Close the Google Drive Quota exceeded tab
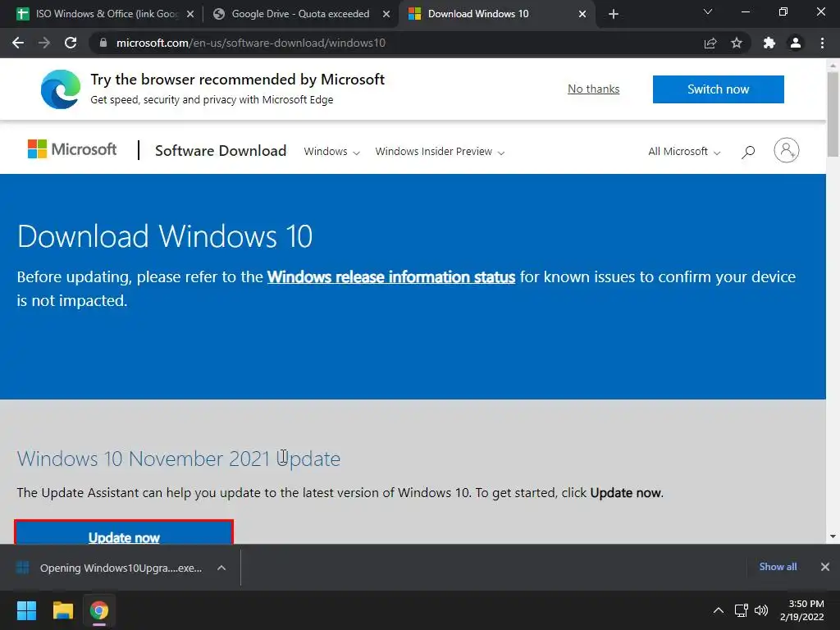The image size is (840, 630). point(386,14)
